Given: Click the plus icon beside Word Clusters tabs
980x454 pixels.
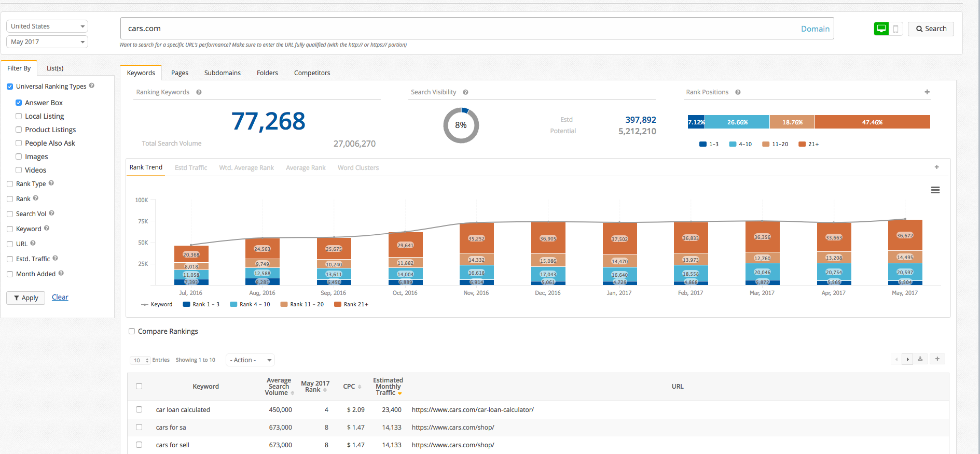Looking at the screenshot, I should tap(936, 167).
